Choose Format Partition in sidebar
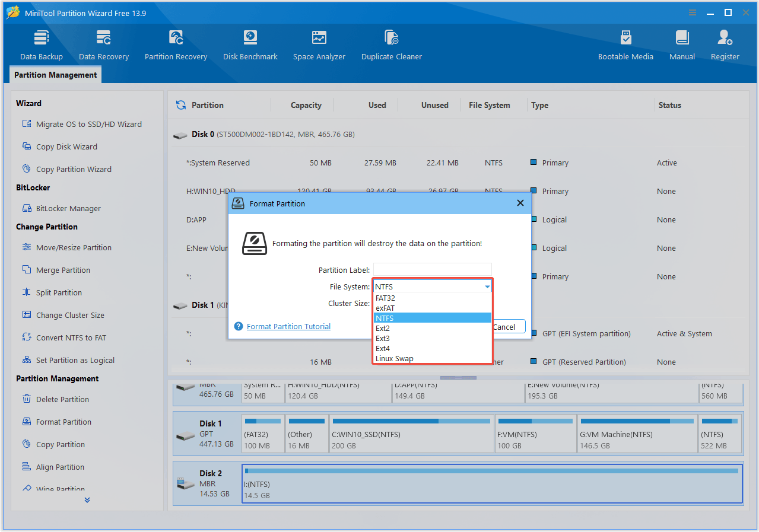 56,422
